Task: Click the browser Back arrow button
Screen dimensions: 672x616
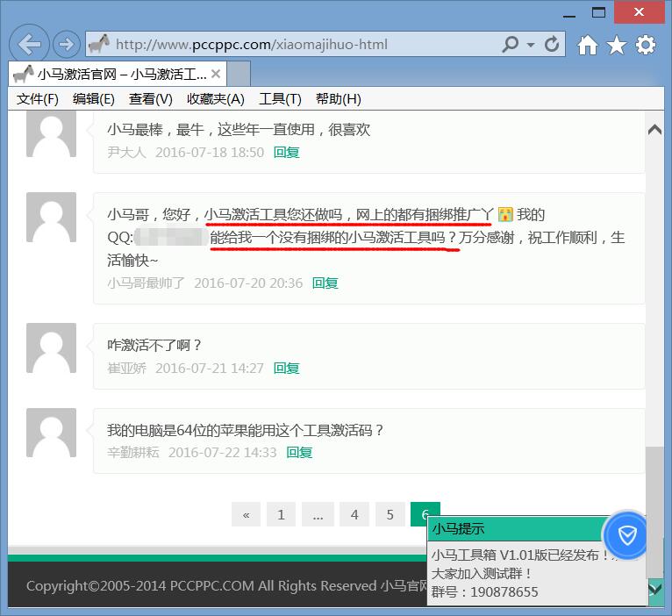Action: (x=29, y=44)
